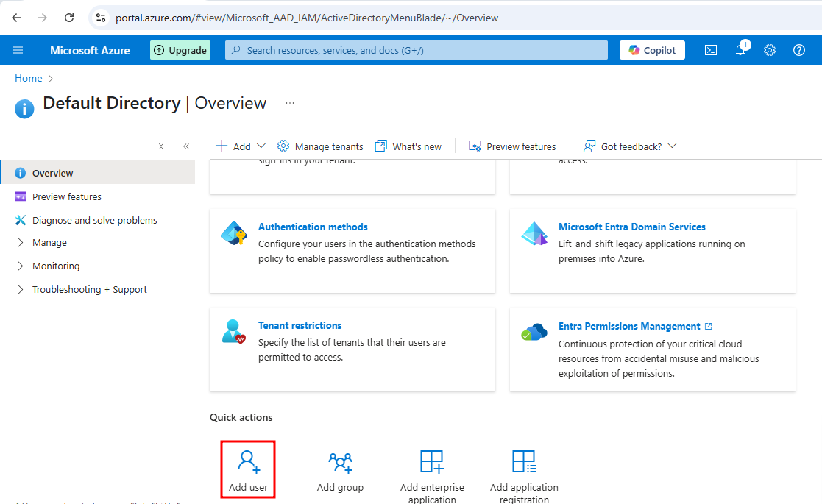Click the sidebar close X icon

[x=161, y=146]
